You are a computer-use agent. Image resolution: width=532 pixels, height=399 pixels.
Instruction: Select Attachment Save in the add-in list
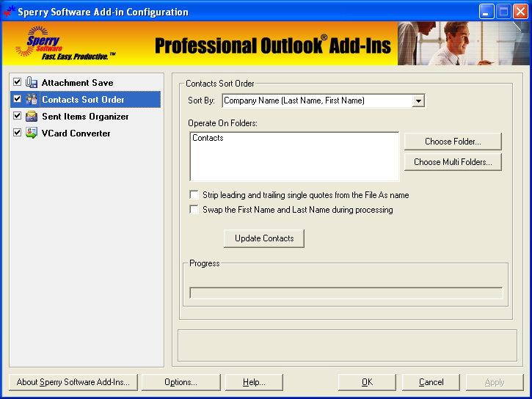tap(77, 83)
